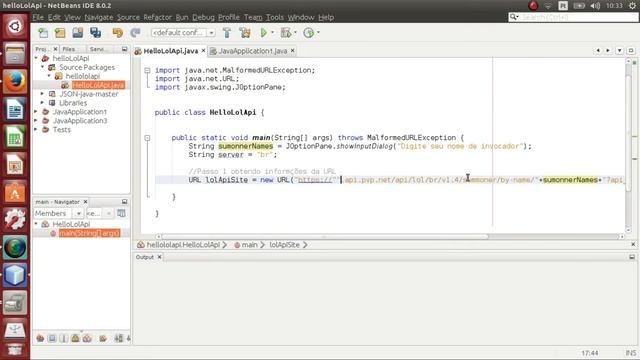Click hellololapi.HelloLolApi in breadcrumb bar
Image resolution: width=640 pixels, height=360 pixels.
click(x=182, y=245)
